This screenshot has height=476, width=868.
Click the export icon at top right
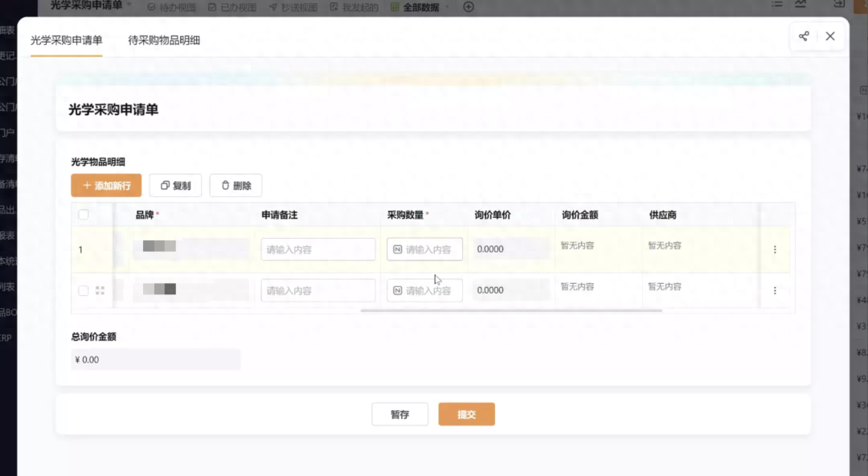pyautogui.click(x=838, y=3)
